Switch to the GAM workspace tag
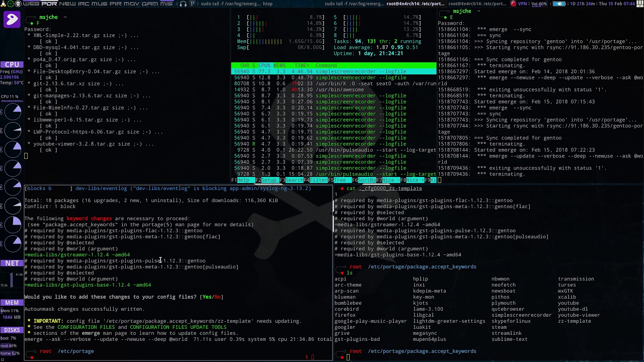Viewport: 644px width, 362px height. [150, 4]
